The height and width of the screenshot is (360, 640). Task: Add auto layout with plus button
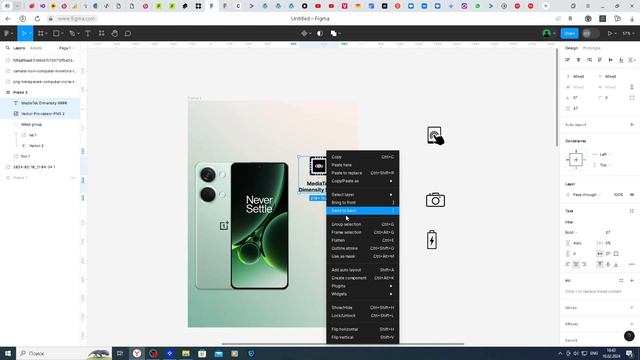[x=632, y=124]
